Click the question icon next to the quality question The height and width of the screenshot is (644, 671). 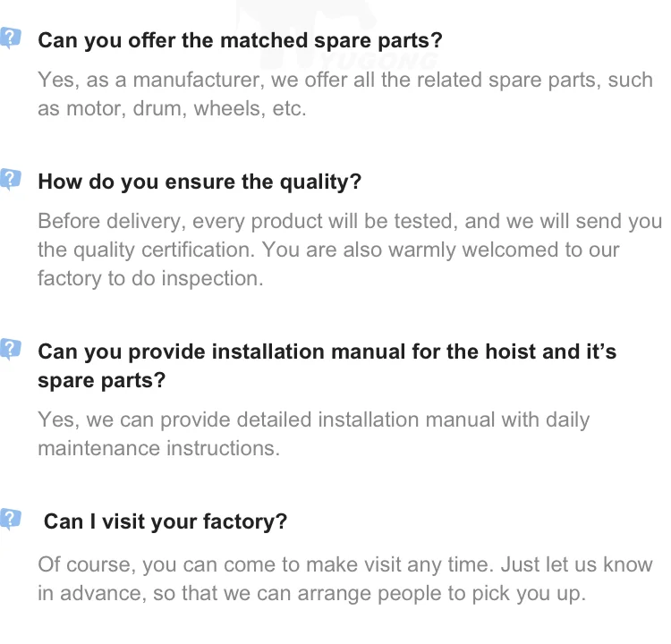click(10, 179)
